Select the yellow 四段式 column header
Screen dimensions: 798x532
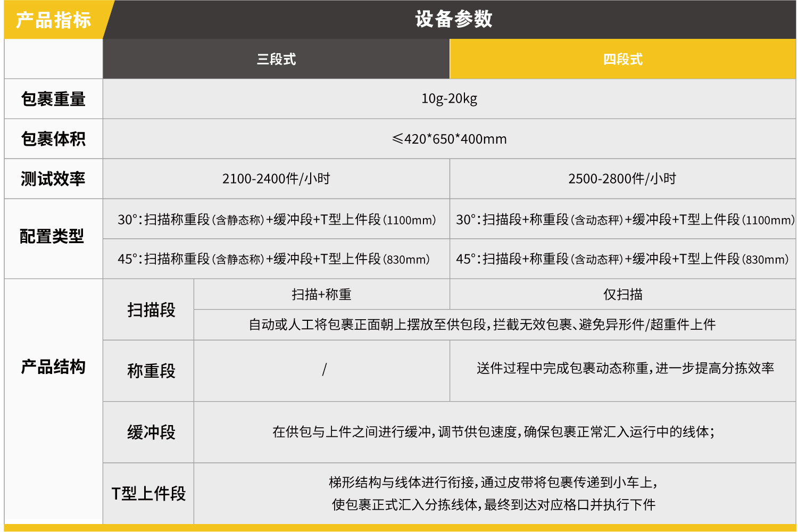coord(622,59)
